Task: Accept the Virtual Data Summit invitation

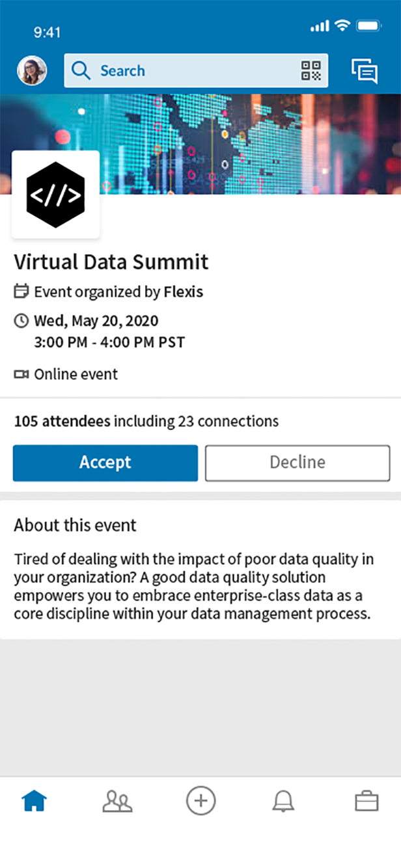Action: 105,463
